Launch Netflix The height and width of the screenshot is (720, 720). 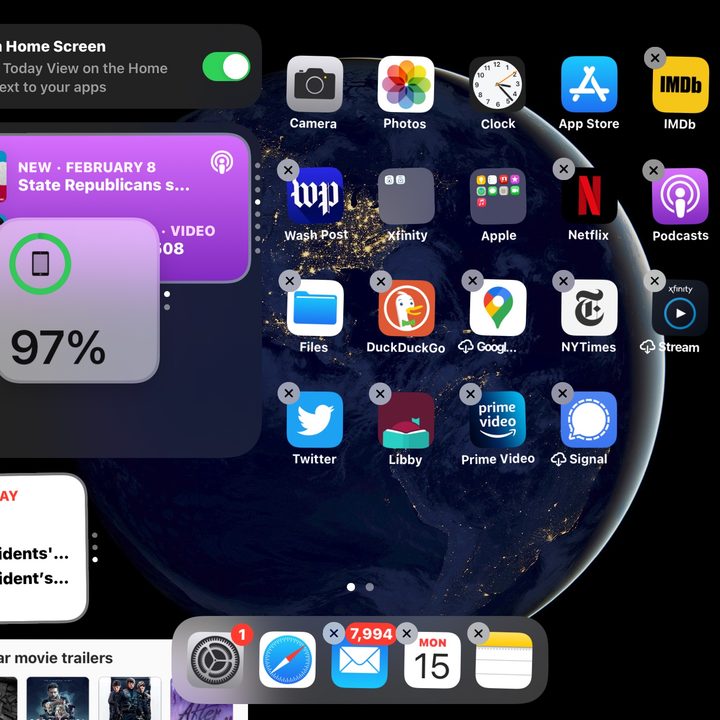(x=589, y=196)
